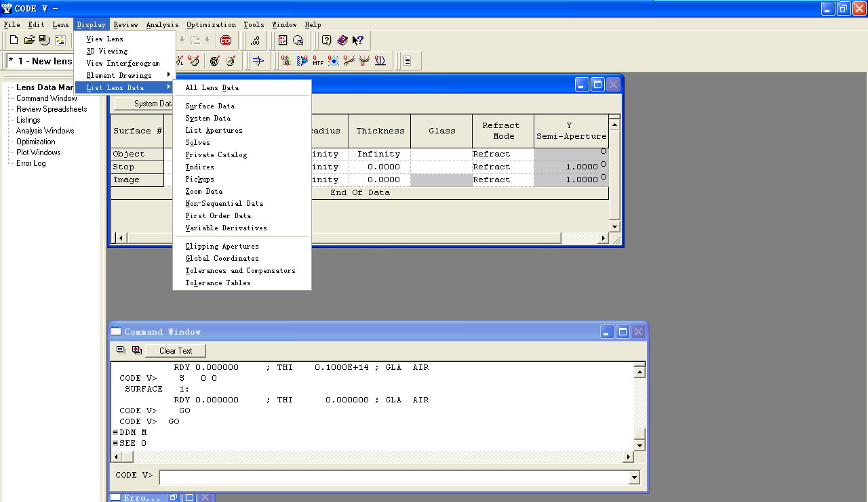The height and width of the screenshot is (502, 868).
Task: Select Optimization in the left navigation tree
Action: click(36, 142)
